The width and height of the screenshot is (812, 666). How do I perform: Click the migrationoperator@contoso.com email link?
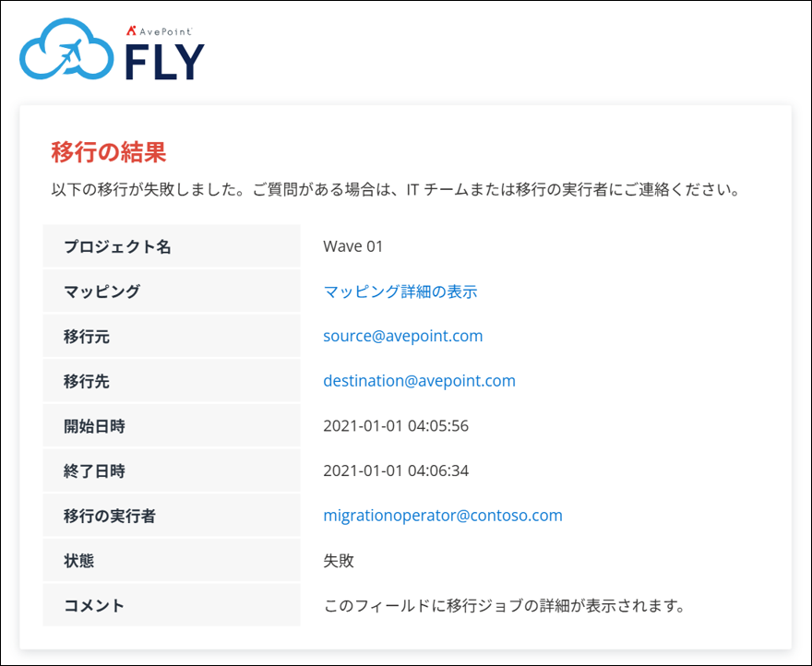pos(442,516)
